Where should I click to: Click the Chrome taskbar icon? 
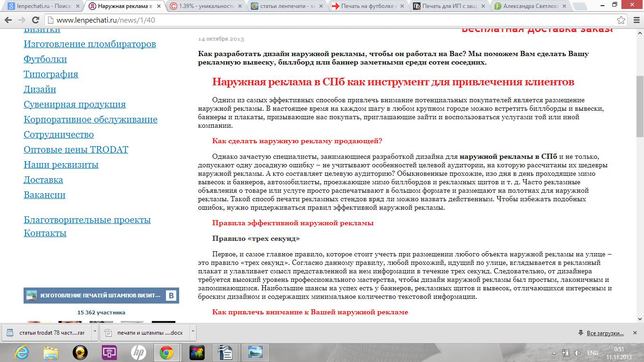coord(166,353)
